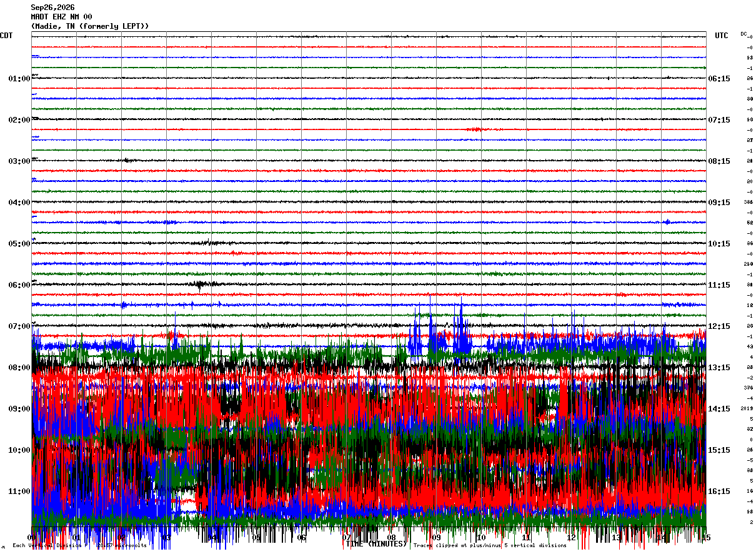
Task: Click the minute 10 axis tick label
Action: point(481,538)
